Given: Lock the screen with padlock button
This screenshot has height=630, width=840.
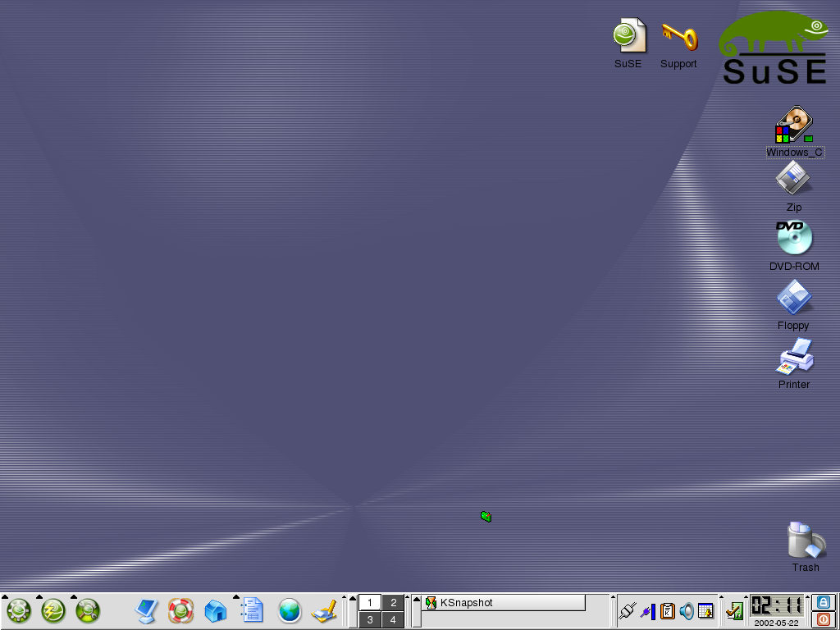Looking at the screenshot, I should tap(823, 602).
